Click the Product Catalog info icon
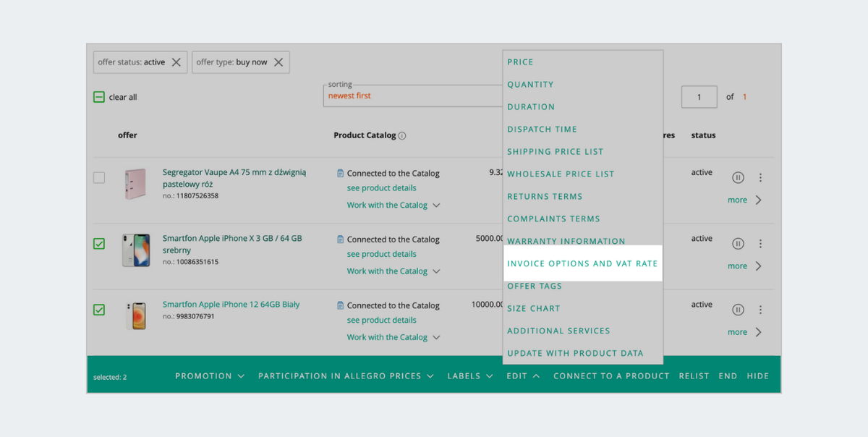Viewport: 868px width, 437px height. pyautogui.click(x=402, y=135)
